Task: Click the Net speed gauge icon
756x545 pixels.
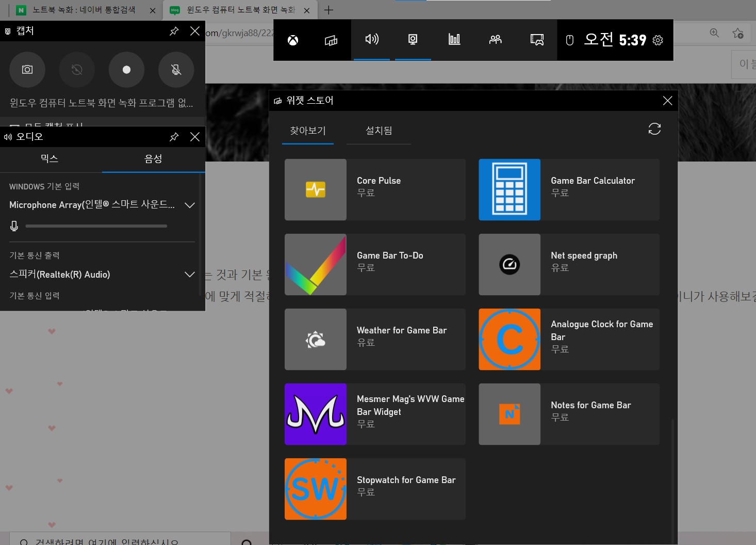Action: (510, 264)
